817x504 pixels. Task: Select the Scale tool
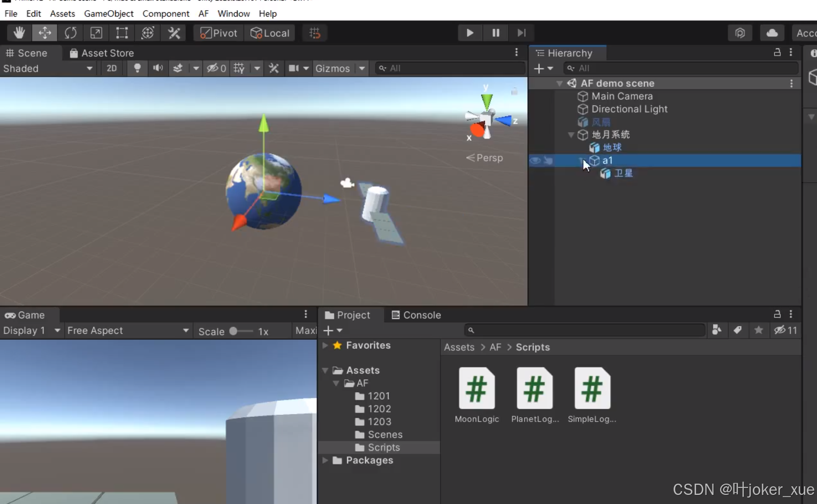[x=96, y=33]
